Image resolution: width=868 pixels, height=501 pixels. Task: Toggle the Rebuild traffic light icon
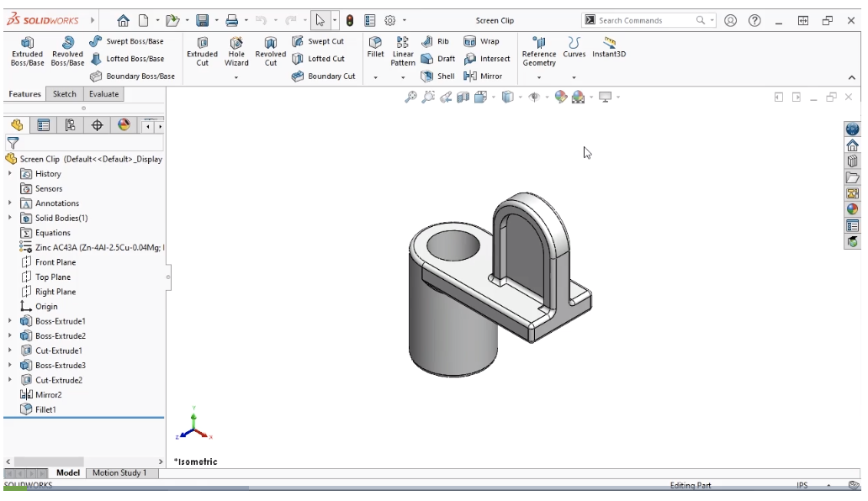point(350,20)
